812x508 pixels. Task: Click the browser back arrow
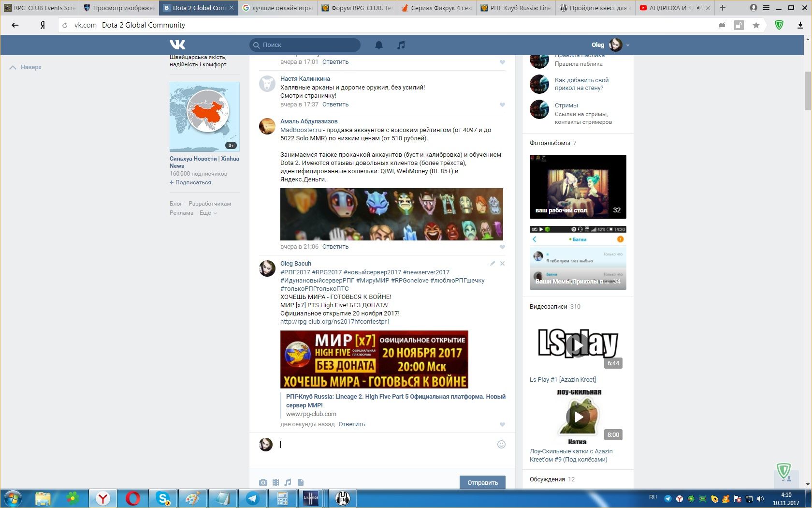15,25
